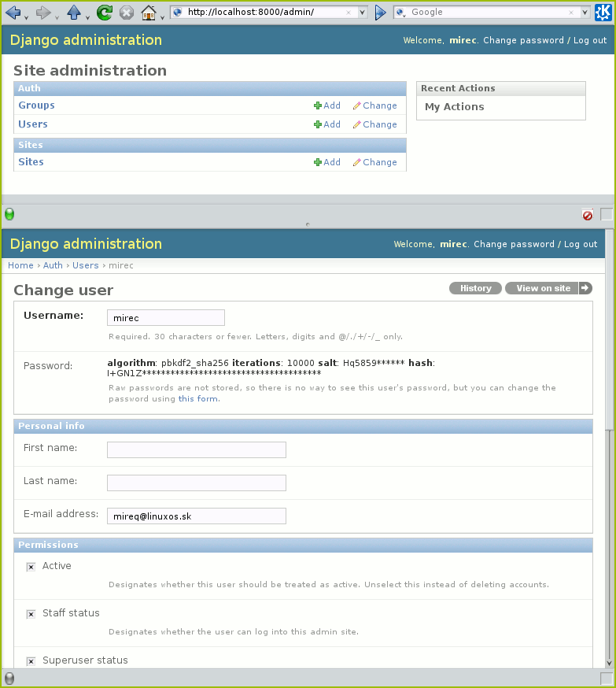This screenshot has width=616, height=688.
Task: Click the site favicon in address bar
Action: [177, 13]
